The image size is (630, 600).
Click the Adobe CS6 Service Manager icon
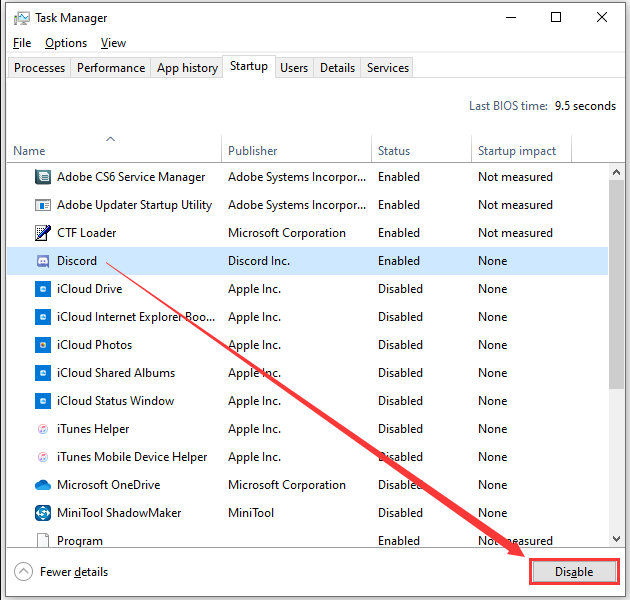(x=43, y=177)
